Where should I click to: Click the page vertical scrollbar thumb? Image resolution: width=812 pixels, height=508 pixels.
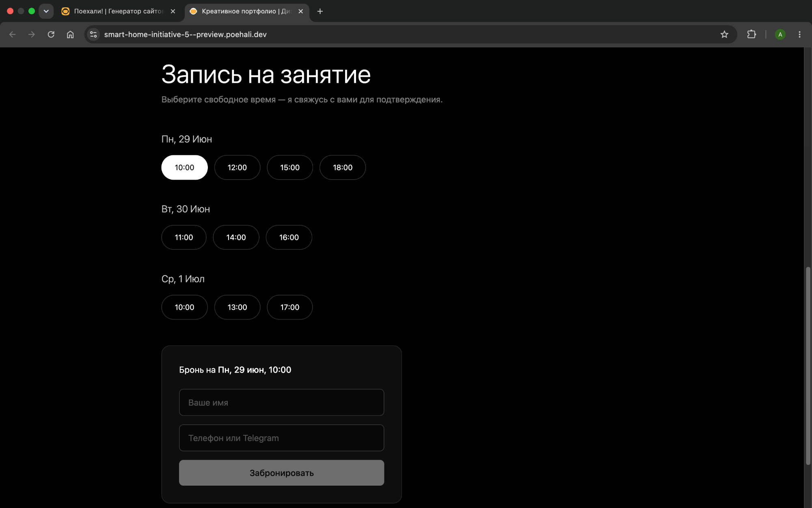(x=808, y=366)
